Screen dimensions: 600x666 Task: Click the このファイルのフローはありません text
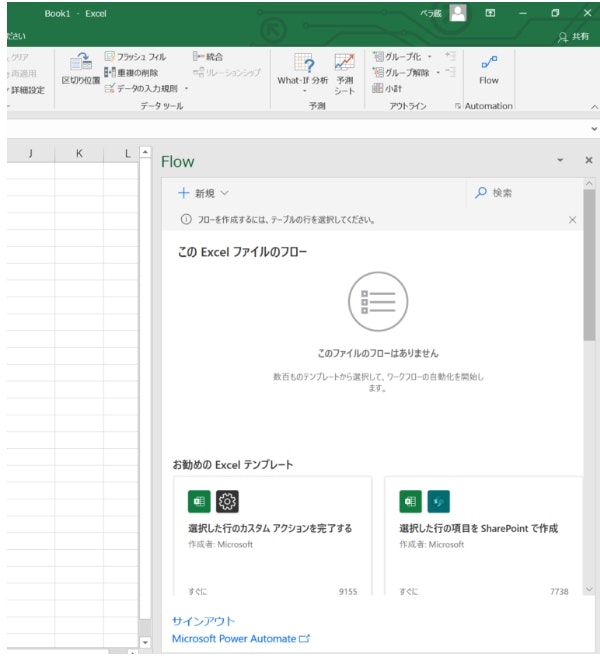(x=378, y=353)
